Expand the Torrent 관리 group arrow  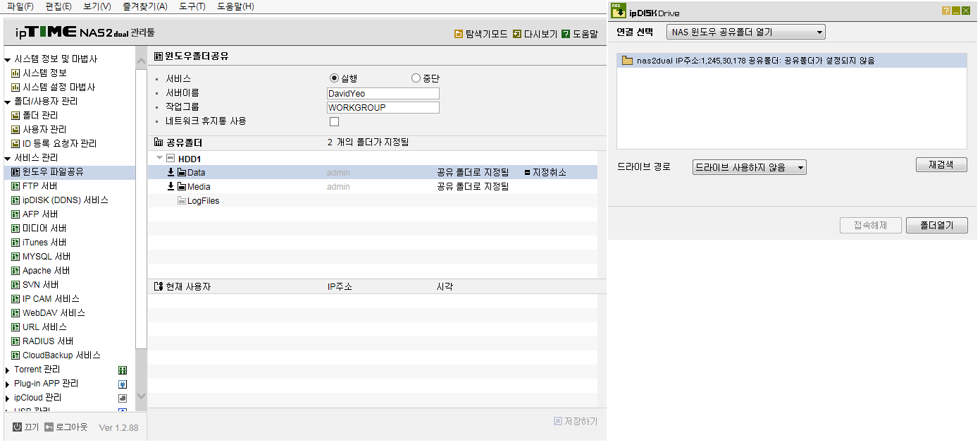(x=8, y=370)
